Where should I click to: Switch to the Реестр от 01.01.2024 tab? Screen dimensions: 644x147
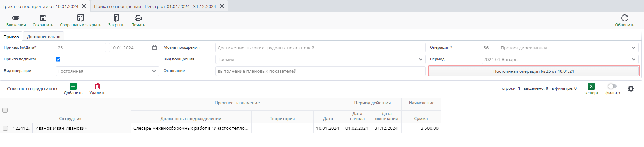tap(155, 6)
